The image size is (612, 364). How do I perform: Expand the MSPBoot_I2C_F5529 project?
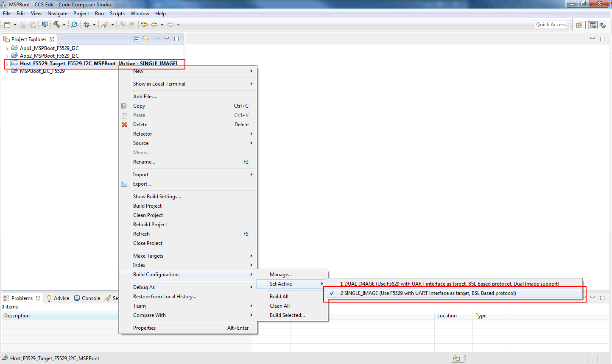7,71
